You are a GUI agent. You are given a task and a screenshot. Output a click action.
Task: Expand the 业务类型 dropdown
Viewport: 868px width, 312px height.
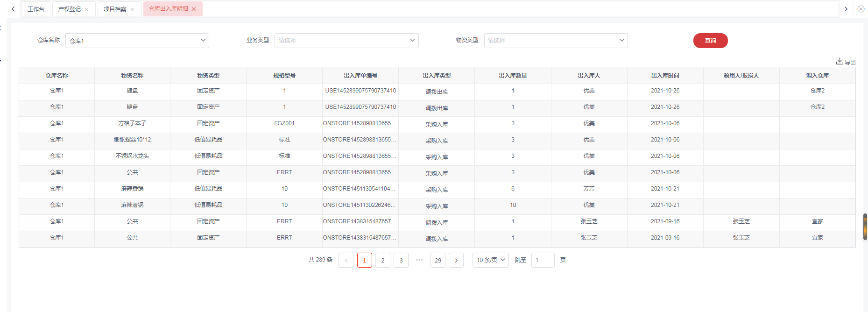[x=346, y=41]
